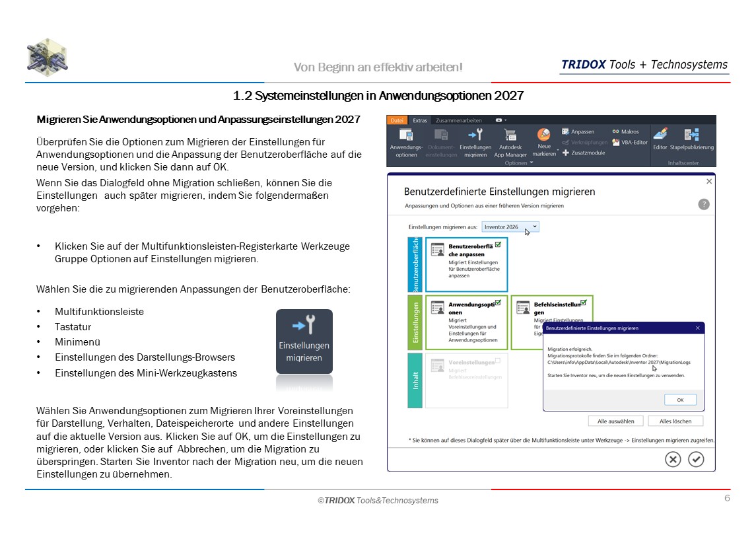Click the Neue markieren icon

point(544,136)
